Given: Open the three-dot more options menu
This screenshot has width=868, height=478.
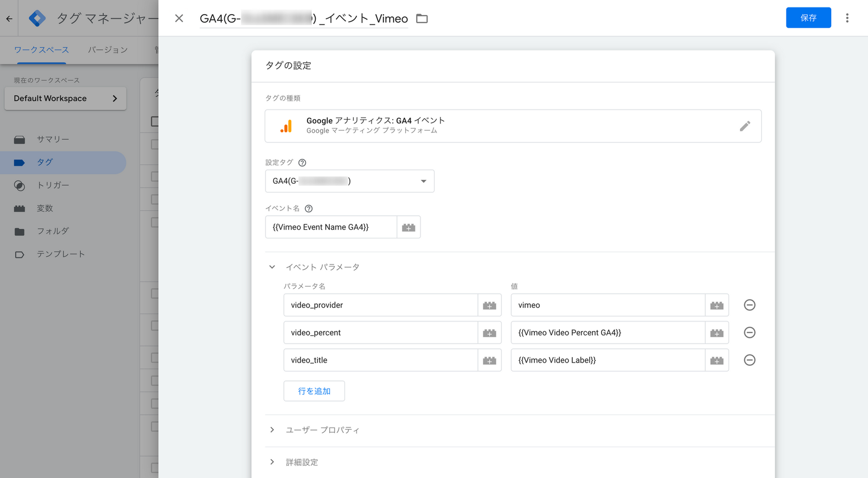Looking at the screenshot, I should (x=847, y=18).
